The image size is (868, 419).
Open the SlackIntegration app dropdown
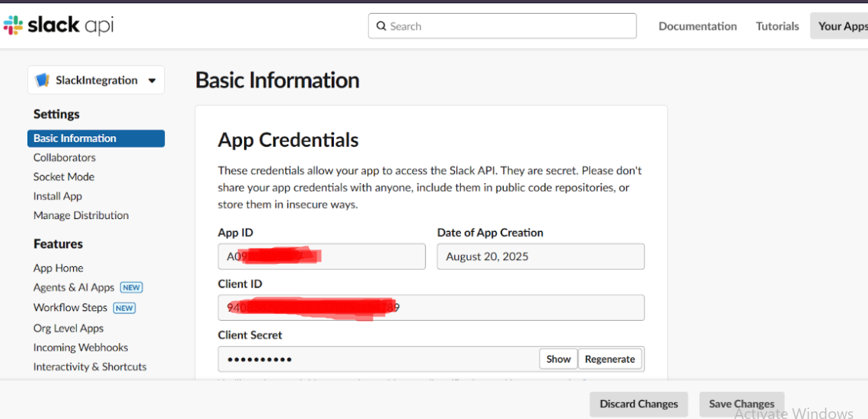97,81
